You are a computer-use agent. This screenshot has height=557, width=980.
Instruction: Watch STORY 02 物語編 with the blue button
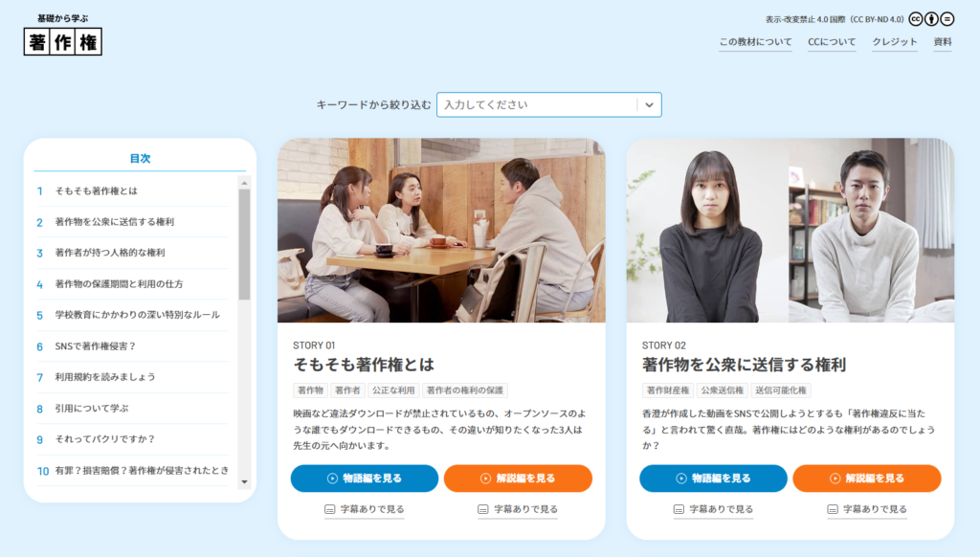pos(713,479)
